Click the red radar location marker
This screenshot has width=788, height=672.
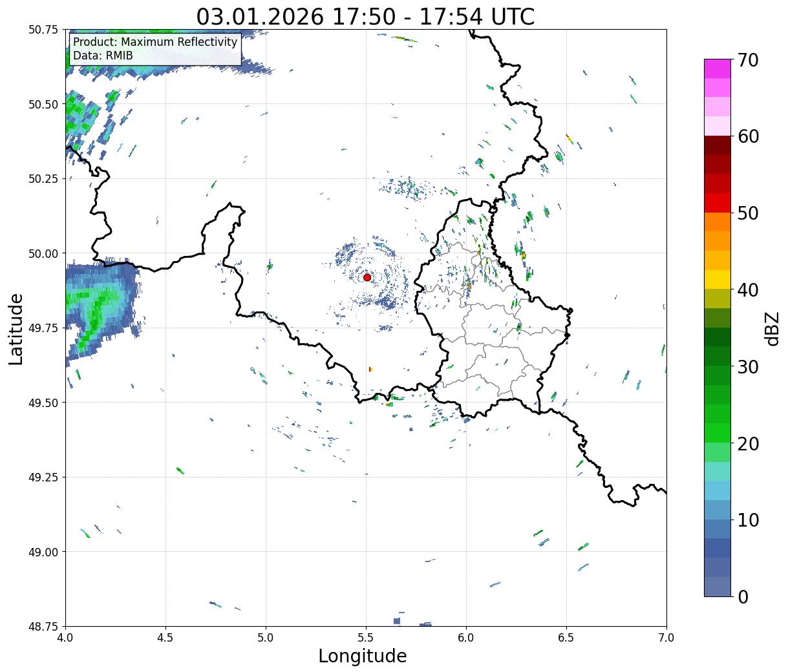367,277
